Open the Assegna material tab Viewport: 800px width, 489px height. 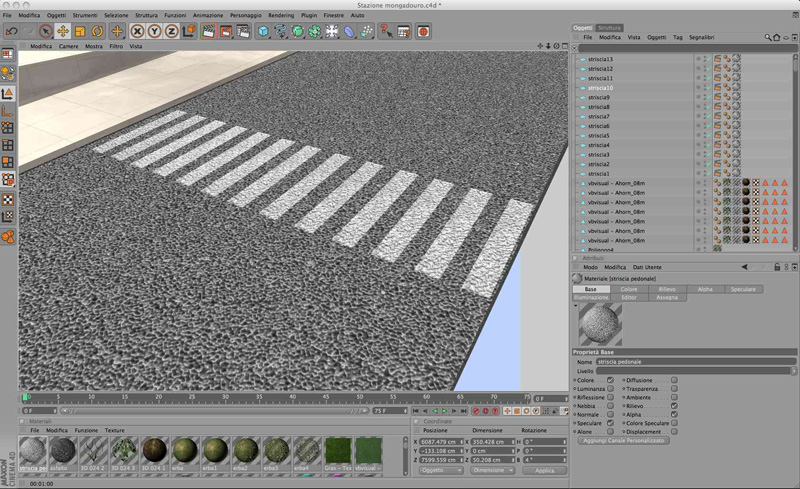[667, 297]
